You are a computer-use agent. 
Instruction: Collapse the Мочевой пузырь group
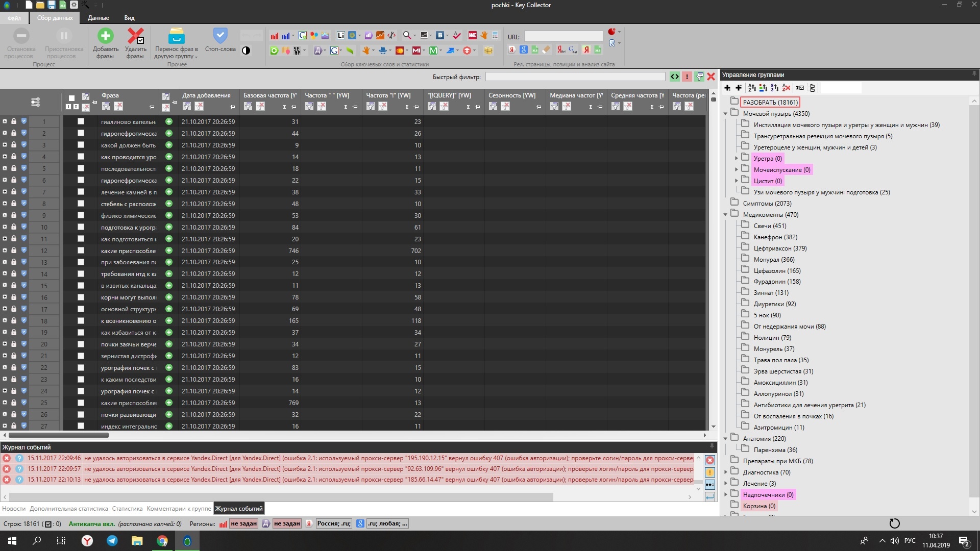(725, 114)
